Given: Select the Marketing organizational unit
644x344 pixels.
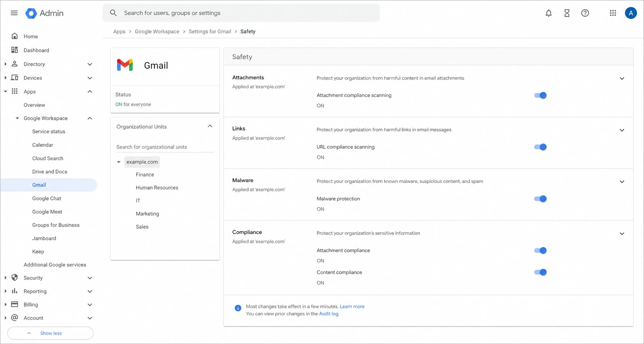Looking at the screenshot, I should click(147, 214).
